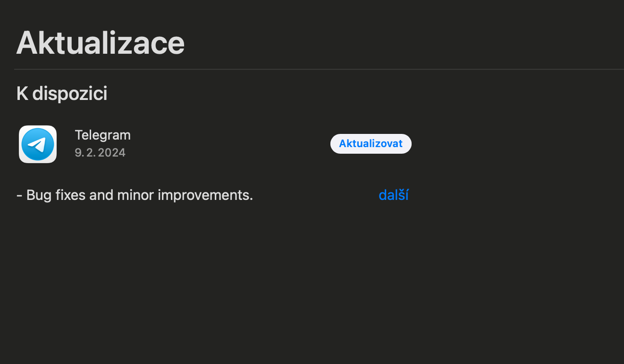Expand release notes with the další link
624x364 pixels.
click(393, 195)
